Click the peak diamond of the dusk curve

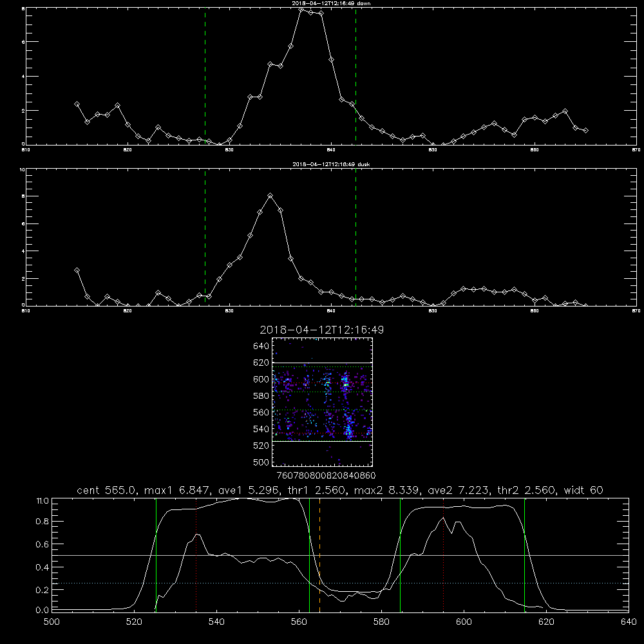(270, 196)
